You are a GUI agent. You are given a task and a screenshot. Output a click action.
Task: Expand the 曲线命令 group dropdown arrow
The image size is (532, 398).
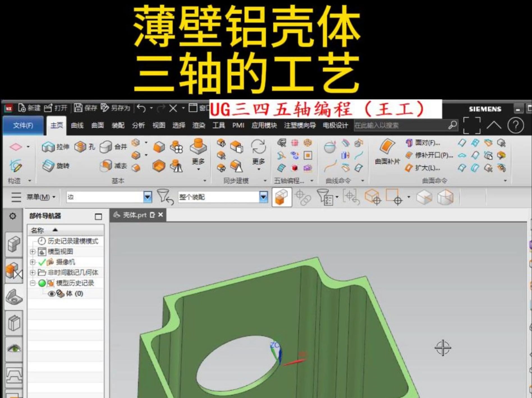click(x=362, y=181)
